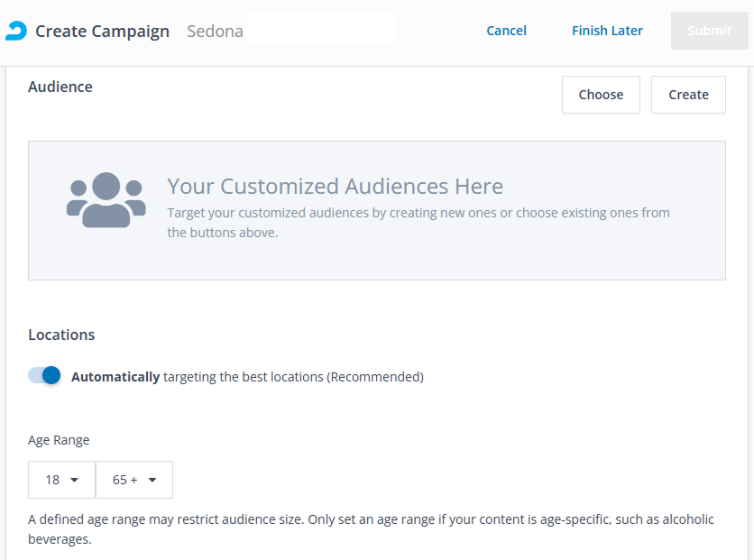Click the Create Campaign page title
754x560 pixels.
click(102, 32)
